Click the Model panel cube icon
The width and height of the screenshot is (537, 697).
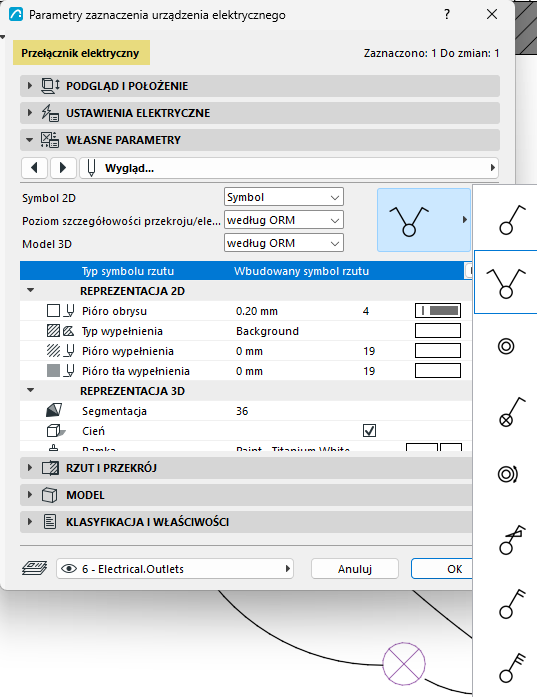(x=49, y=495)
